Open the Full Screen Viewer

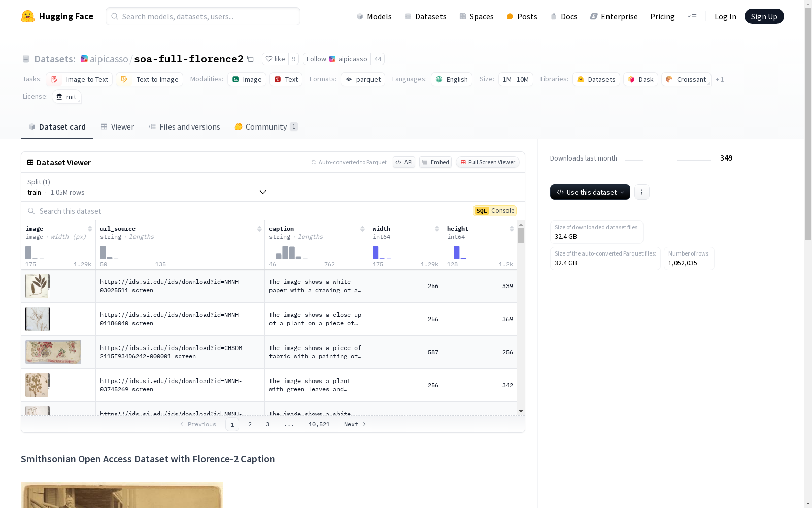488,162
